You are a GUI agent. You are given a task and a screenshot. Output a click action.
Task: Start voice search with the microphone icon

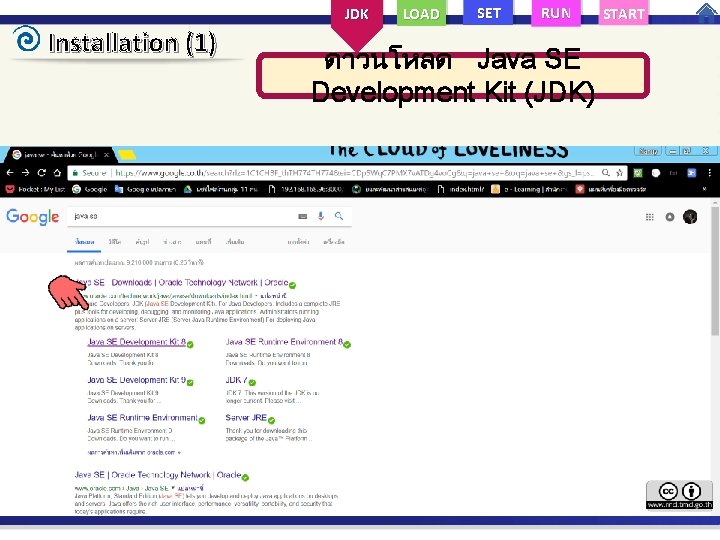pos(321,216)
